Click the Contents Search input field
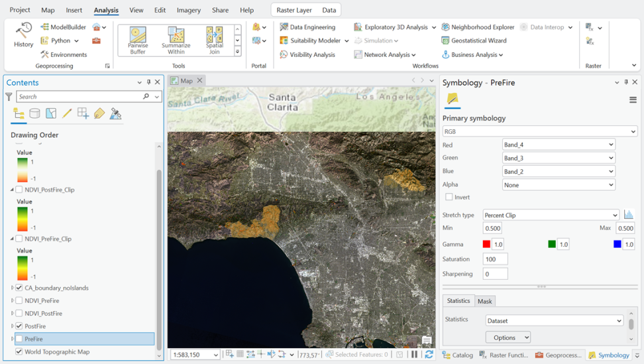Viewport: 644px width, 364px height. coord(80,97)
